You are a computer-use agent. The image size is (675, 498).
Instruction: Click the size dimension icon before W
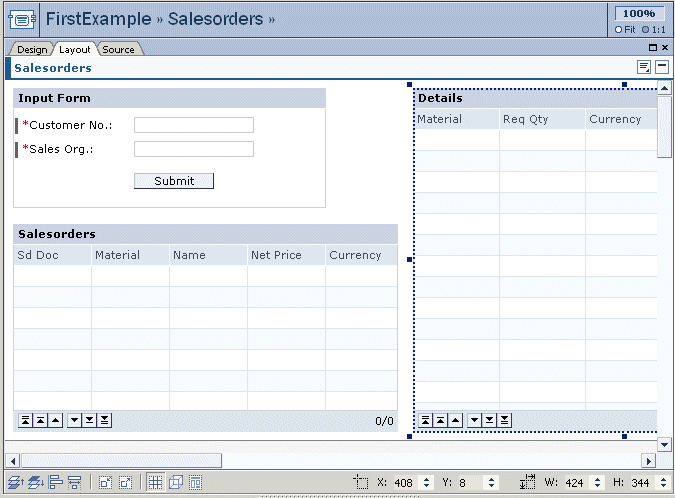pos(527,482)
